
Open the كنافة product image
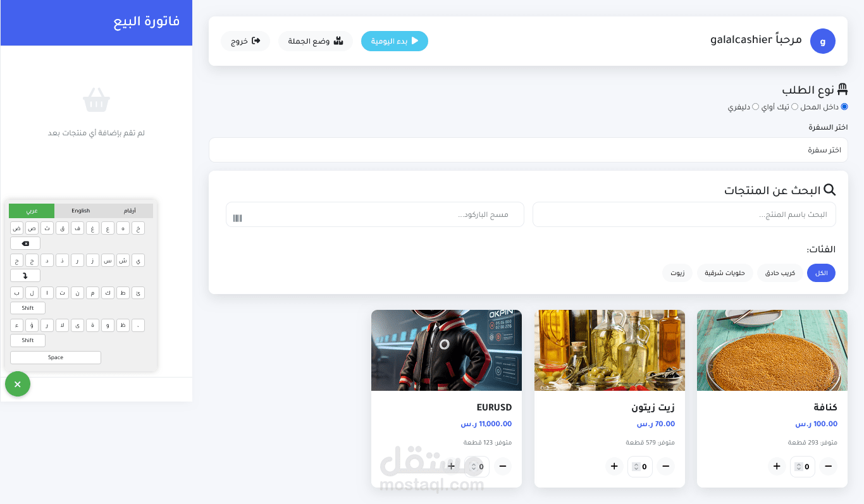coord(772,350)
